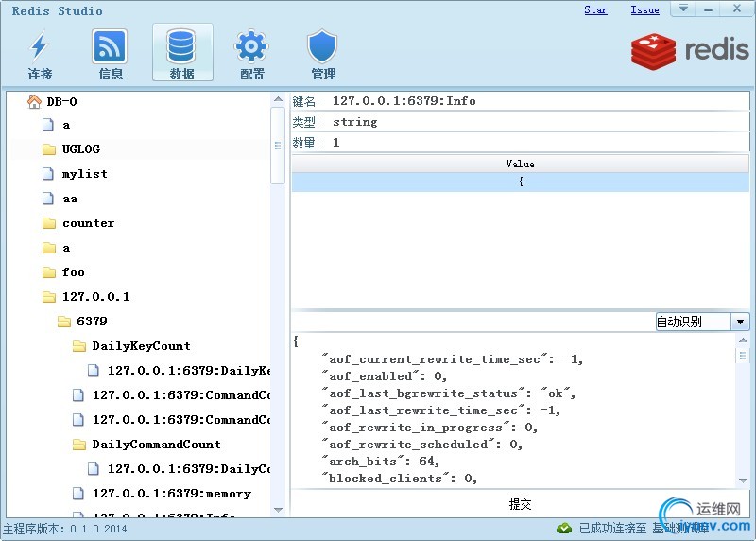
Task: Expand the foo folder
Action: click(74, 272)
